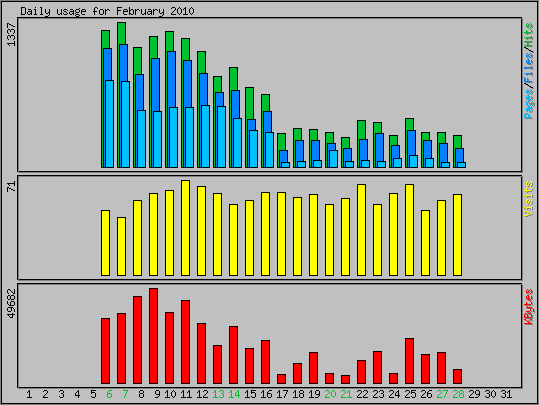
Task: Click the yellow Visits bar for day 7
Action: click(121, 247)
